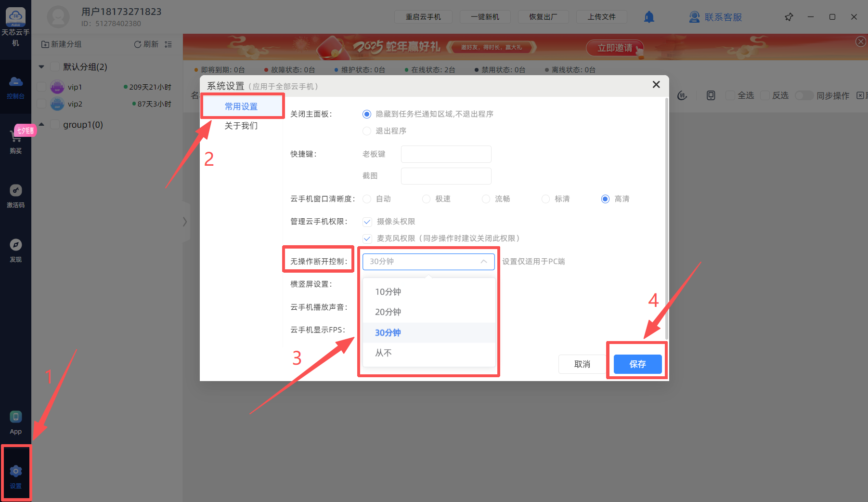Uncheck the camera permission checkbox
This screenshot has width=868, height=502.
pyautogui.click(x=367, y=222)
